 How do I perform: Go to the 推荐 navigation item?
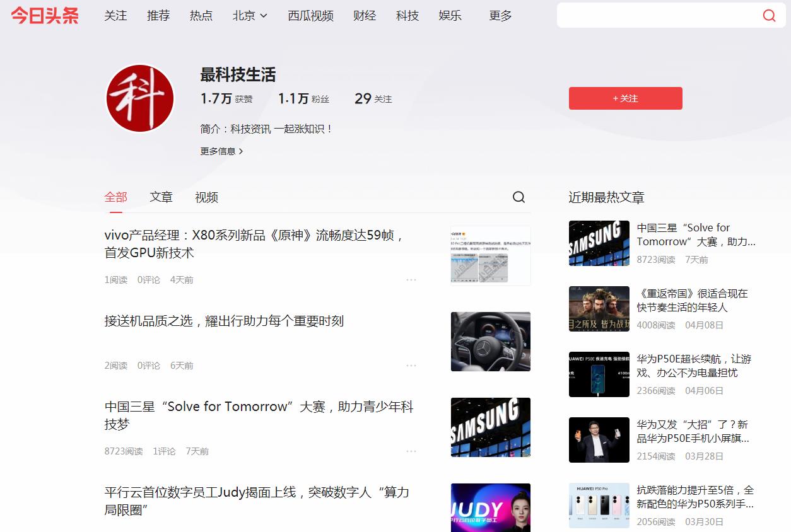pyautogui.click(x=158, y=16)
